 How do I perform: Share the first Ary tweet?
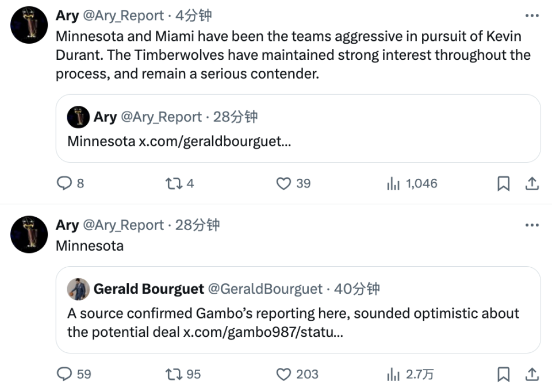tap(532, 183)
